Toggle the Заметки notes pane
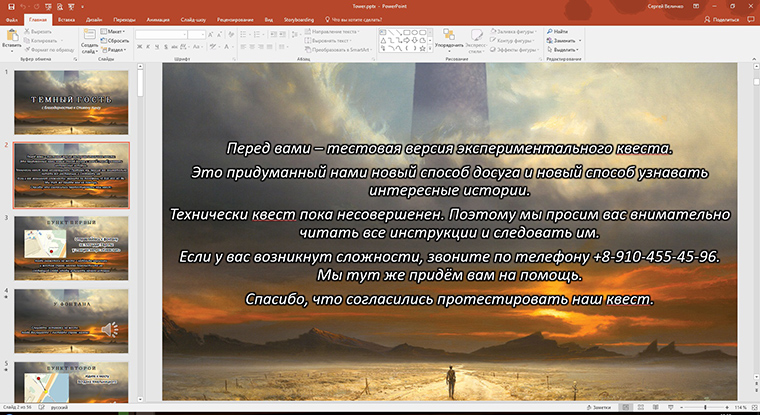Viewport: 760px width, 415px height. (x=601, y=408)
